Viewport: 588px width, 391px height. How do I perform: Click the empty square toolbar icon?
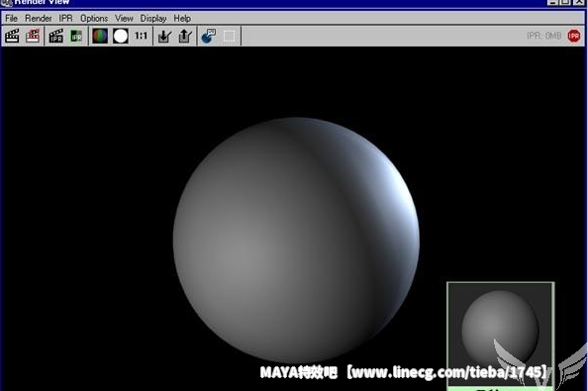pyautogui.click(x=229, y=36)
